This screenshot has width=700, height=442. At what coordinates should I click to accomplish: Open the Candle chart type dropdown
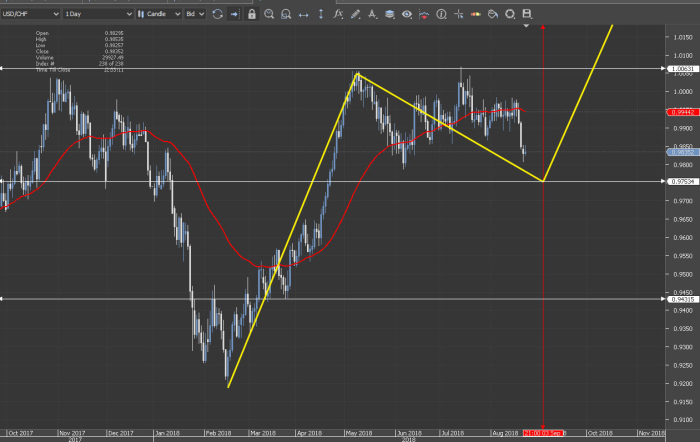pyautogui.click(x=159, y=14)
